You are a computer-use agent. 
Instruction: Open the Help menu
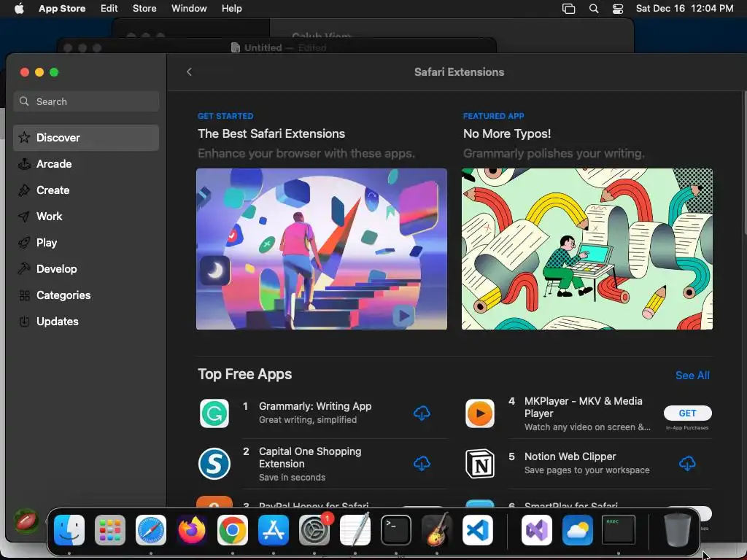click(231, 9)
